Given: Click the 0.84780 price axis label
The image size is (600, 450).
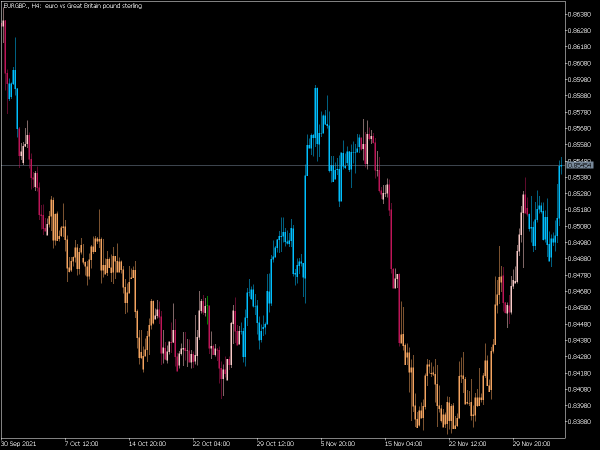Looking at the screenshot, I should (579, 275).
